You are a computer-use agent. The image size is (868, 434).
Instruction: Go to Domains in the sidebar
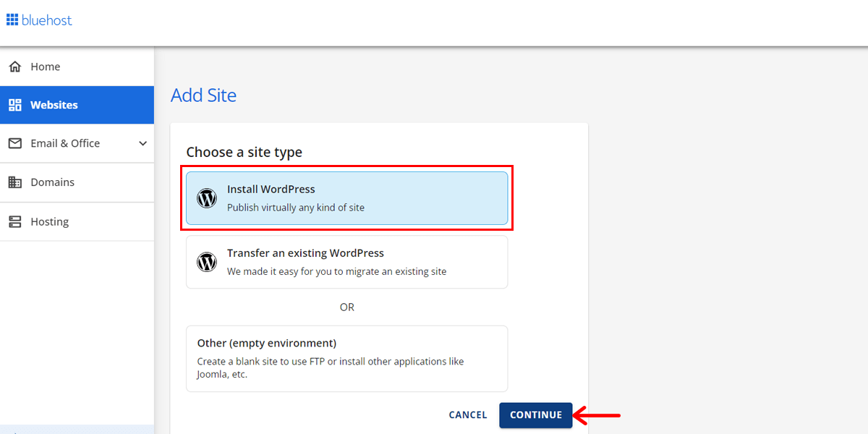[x=77, y=182]
